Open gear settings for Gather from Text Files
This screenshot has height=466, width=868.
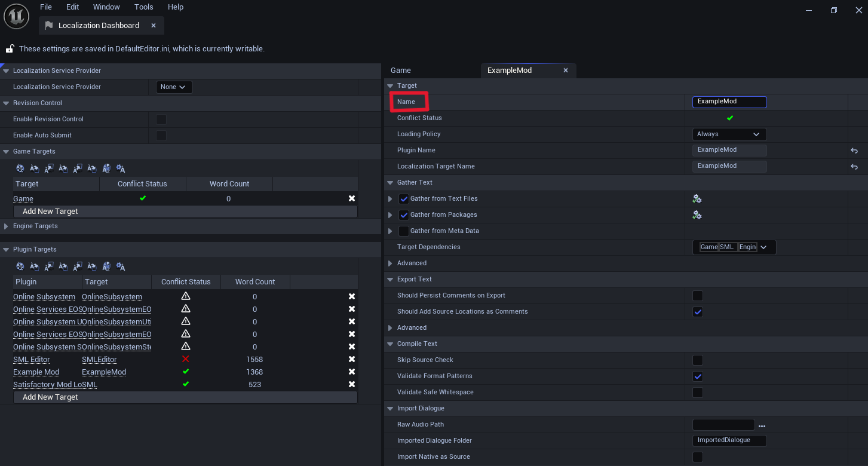[697, 199]
